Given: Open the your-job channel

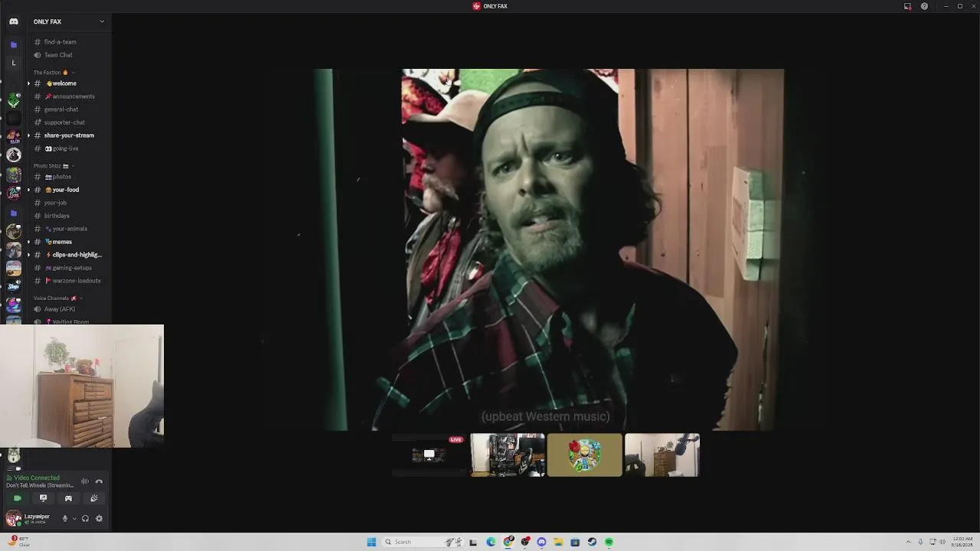Looking at the screenshot, I should pos(67,203).
